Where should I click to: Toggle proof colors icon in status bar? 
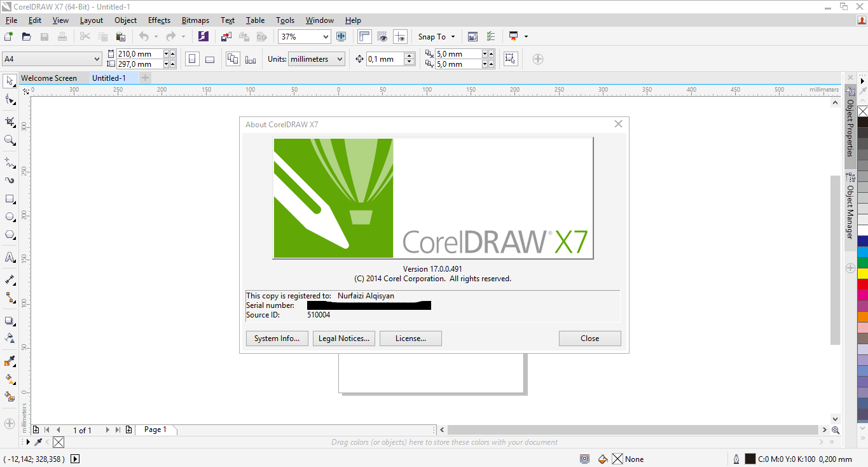584,459
